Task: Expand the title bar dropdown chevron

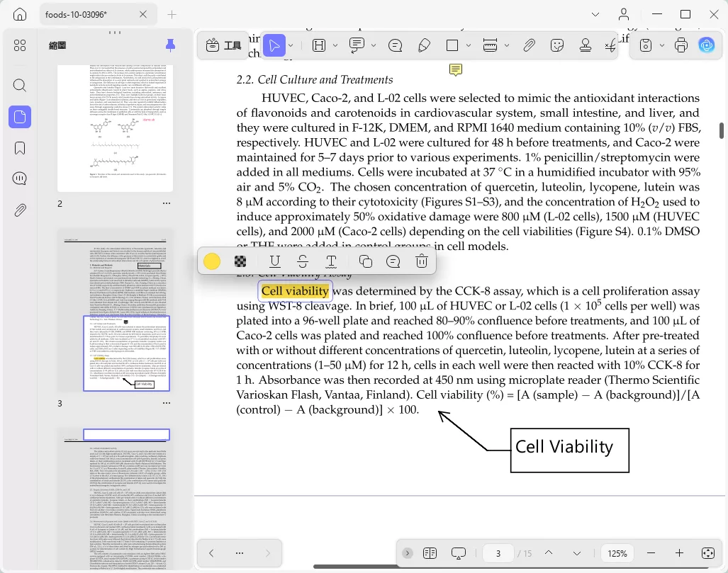Action: tap(595, 14)
